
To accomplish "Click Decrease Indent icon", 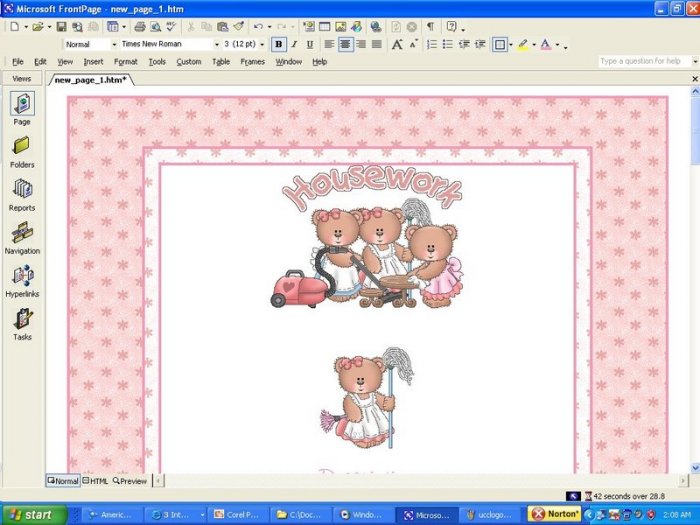I will (464, 44).
